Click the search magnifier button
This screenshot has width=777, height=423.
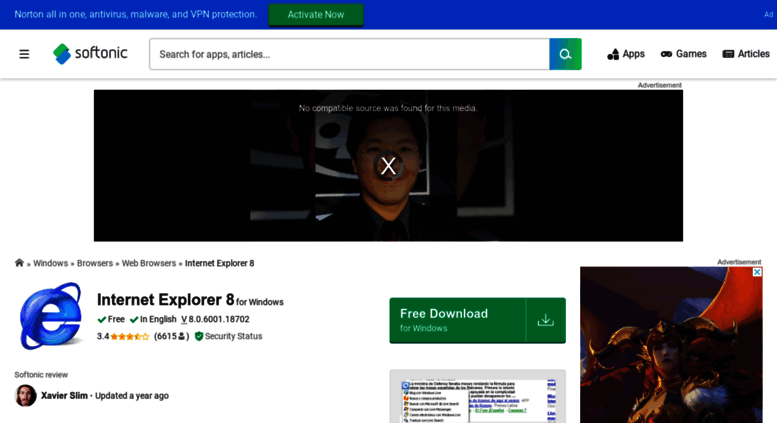coord(565,54)
